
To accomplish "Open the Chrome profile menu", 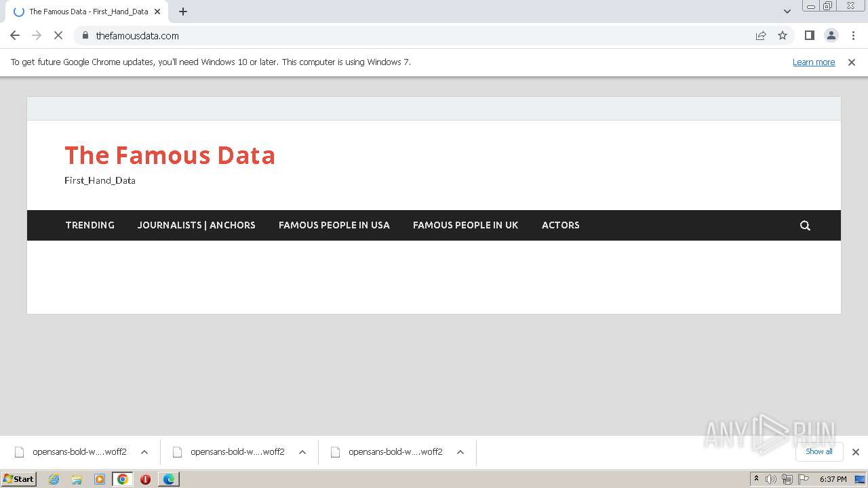I will pos(831,35).
